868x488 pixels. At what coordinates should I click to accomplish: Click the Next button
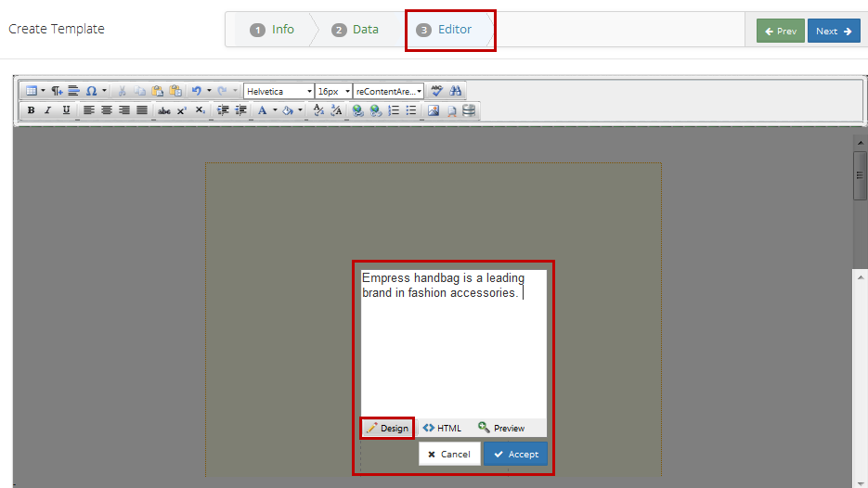[x=834, y=31]
